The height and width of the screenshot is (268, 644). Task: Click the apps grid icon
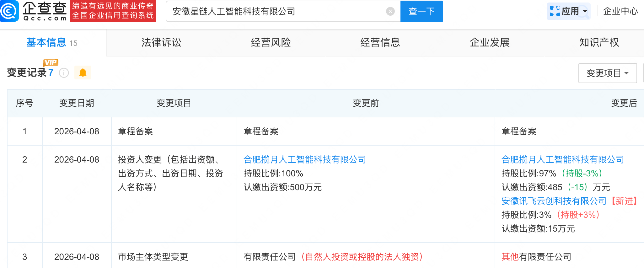coord(554,11)
